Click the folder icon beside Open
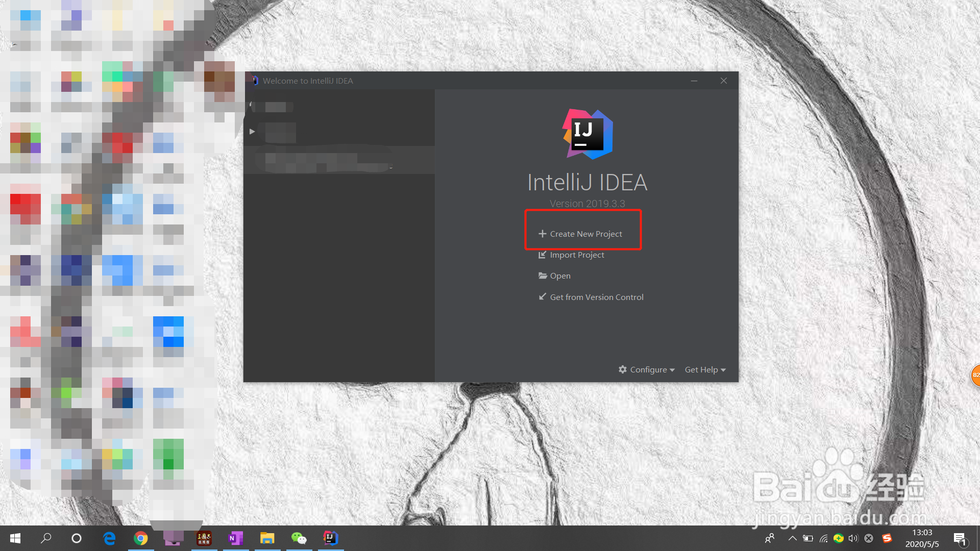980x551 pixels. 543,275
